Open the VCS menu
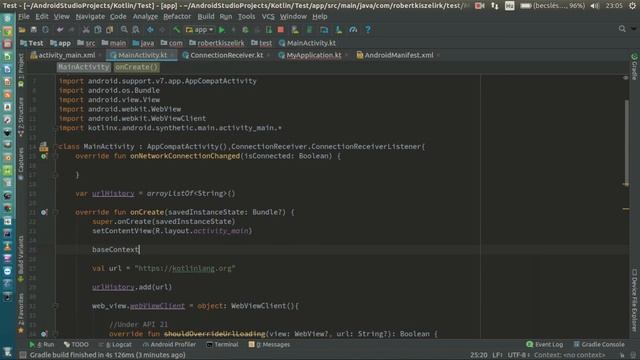The height and width of the screenshot is (360, 640). tap(268, 16)
